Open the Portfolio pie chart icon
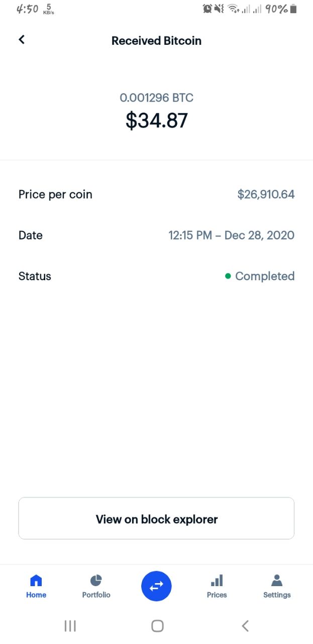Image resolution: width=313 pixels, height=644 pixels. (x=96, y=581)
